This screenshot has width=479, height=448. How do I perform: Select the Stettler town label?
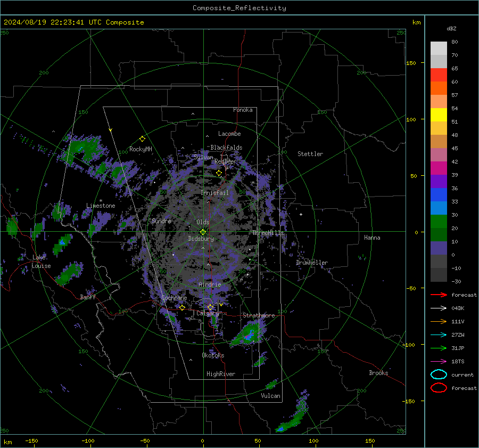(x=310, y=154)
